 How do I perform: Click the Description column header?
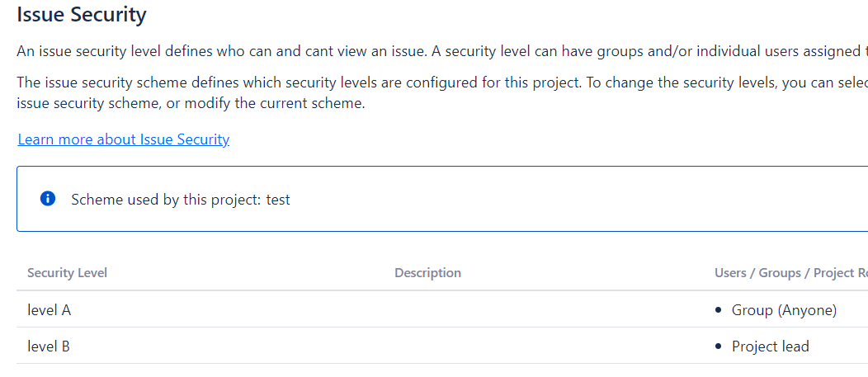pos(427,273)
